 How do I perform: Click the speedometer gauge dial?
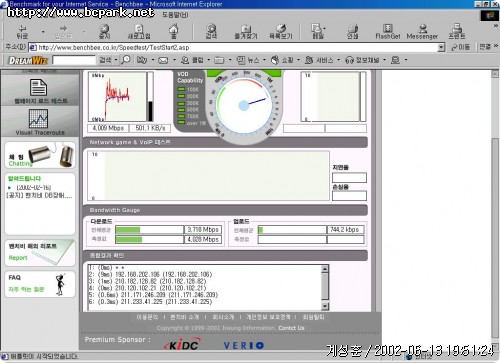tap(245, 105)
